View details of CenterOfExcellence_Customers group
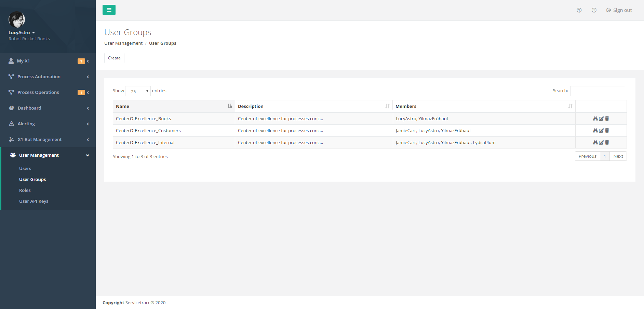The width and height of the screenshot is (644, 309). pyautogui.click(x=595, y=131)
